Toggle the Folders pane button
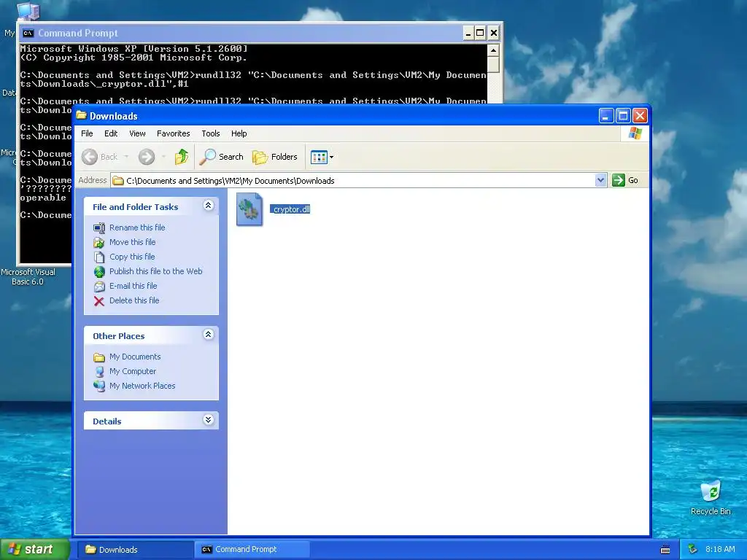Screen dimensions: 747x560 point(275,157)
